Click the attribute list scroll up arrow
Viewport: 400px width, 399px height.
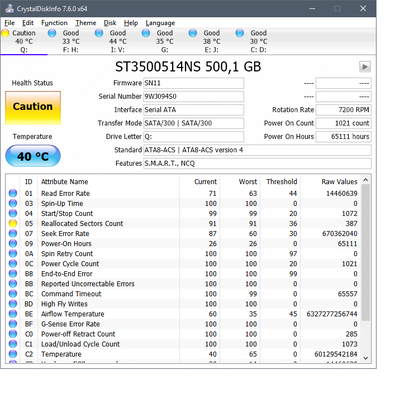click(x=366, y=180)
